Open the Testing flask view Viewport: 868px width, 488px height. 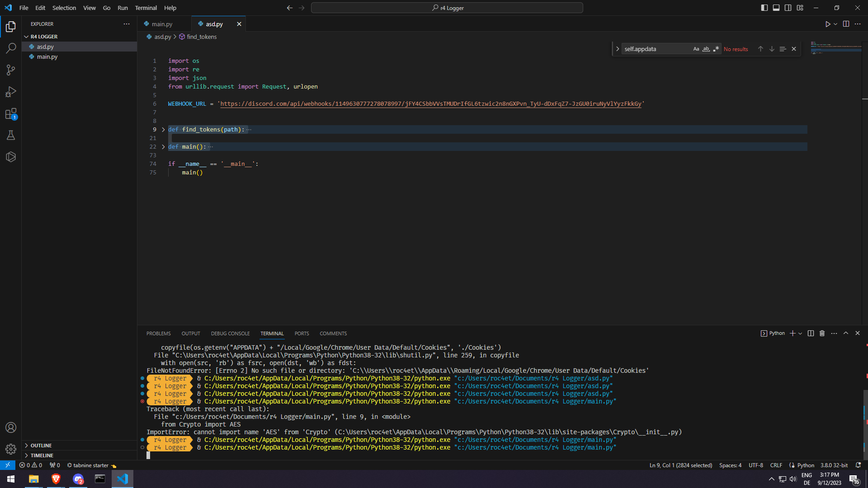point(11,135)
